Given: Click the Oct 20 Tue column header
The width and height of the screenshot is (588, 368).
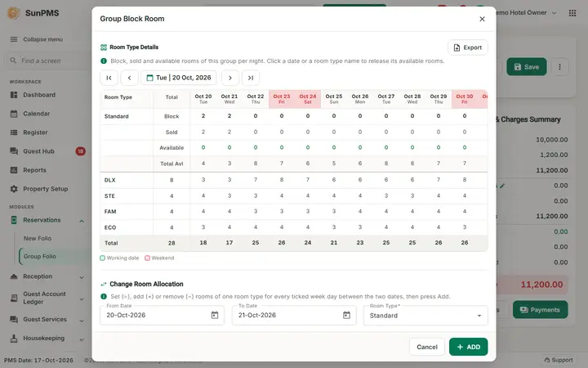Looking at the screenshot, I should 203,99.
